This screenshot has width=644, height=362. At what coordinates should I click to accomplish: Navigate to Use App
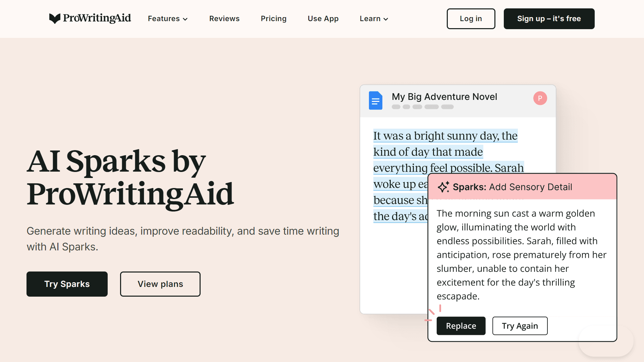click(x=323, y=19)
